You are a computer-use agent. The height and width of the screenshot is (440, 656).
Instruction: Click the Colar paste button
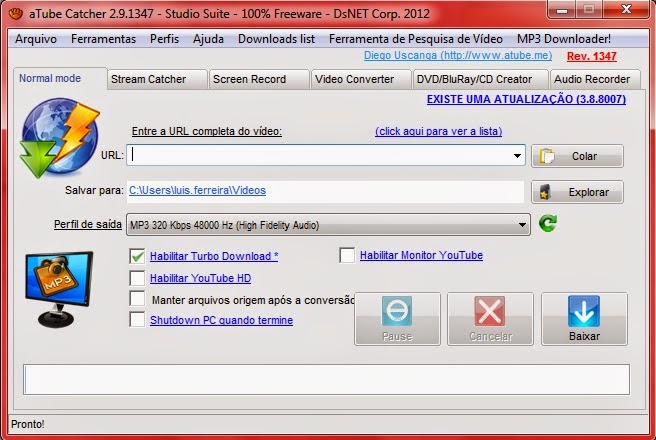click(x=577, y=156)
